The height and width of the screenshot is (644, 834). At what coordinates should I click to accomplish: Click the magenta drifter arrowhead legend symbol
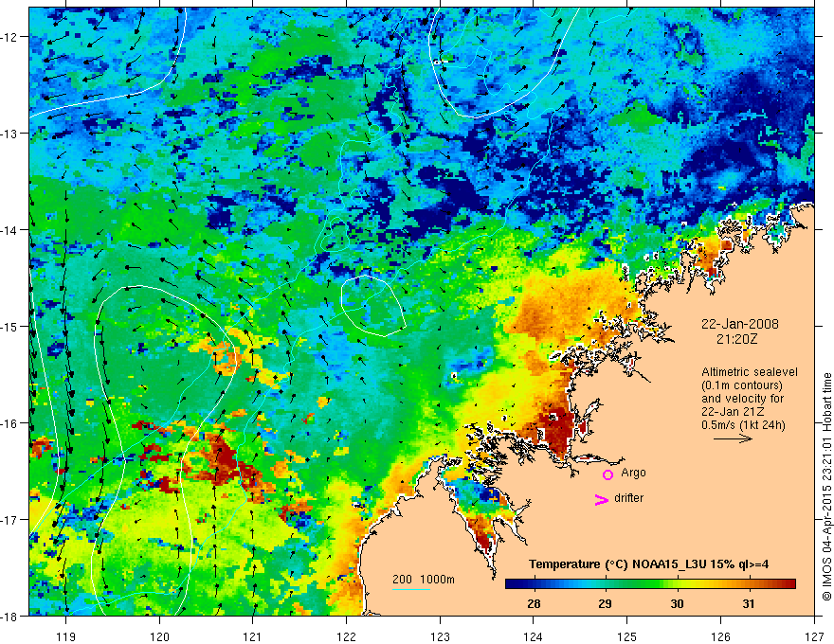tap(601, 500)
